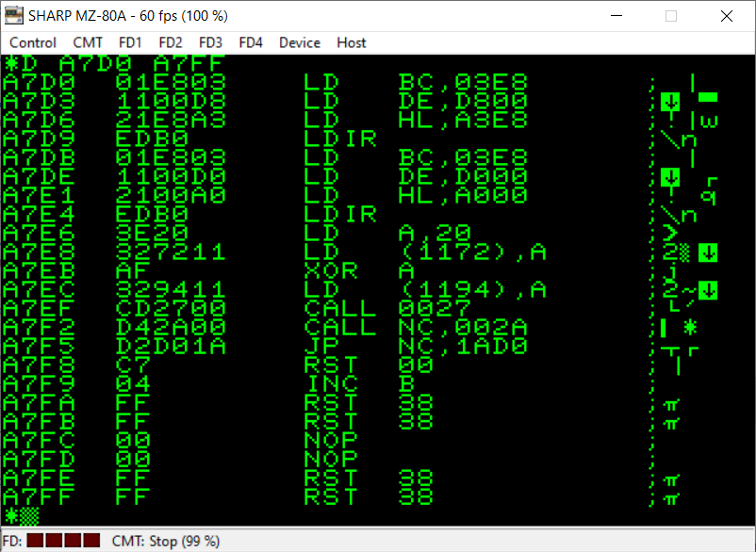Open the CMT cassette menu

[x=88, y=42]
